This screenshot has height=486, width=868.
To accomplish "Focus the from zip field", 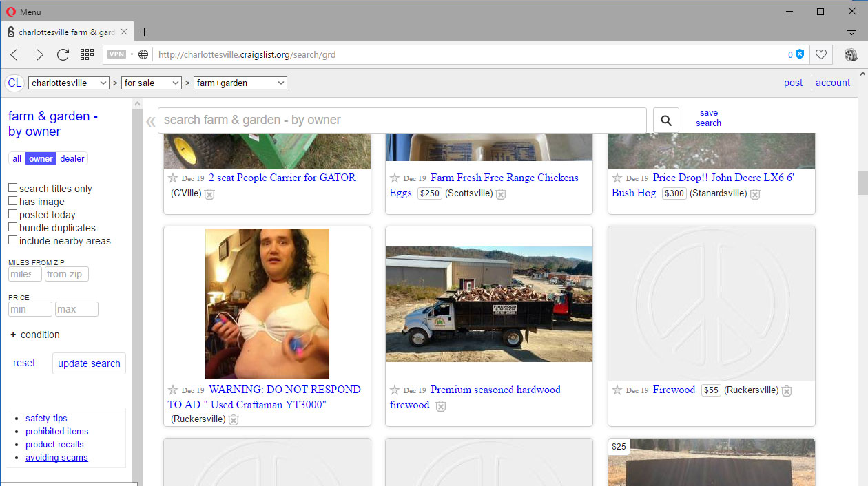I will click(x=67, y=274).
